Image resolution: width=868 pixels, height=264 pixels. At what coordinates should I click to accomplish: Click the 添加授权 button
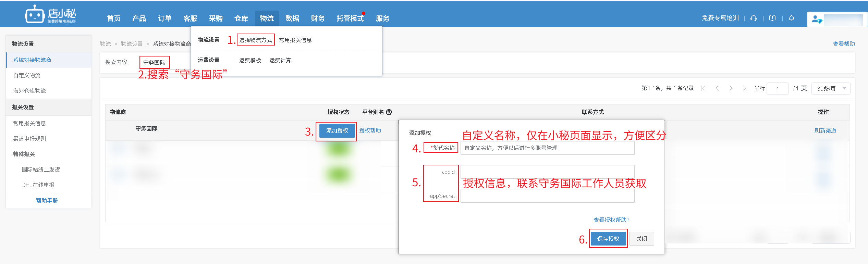(x=337, y=131)
